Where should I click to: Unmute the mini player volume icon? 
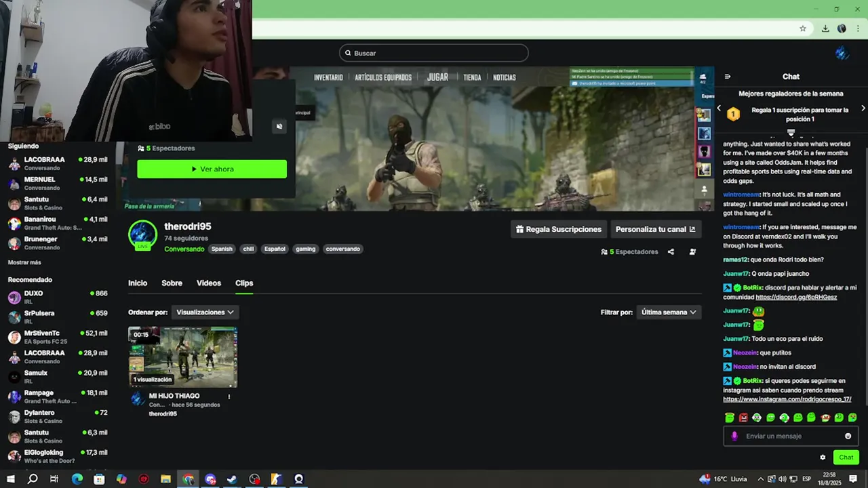[x=279, y=126]
